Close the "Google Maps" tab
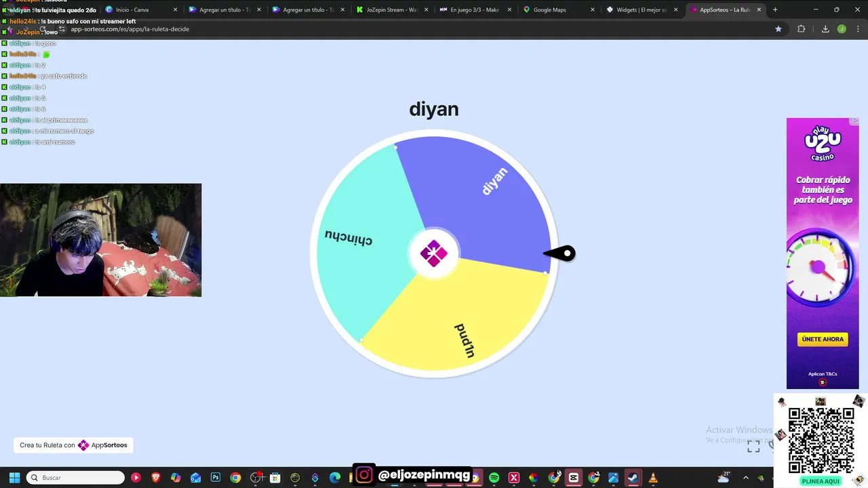 592,9
